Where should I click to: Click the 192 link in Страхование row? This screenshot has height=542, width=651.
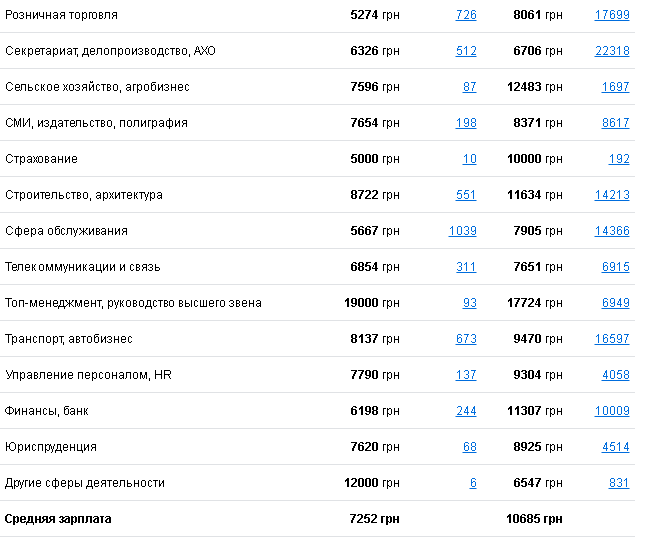pyautogui.click(x=619, y=159)
